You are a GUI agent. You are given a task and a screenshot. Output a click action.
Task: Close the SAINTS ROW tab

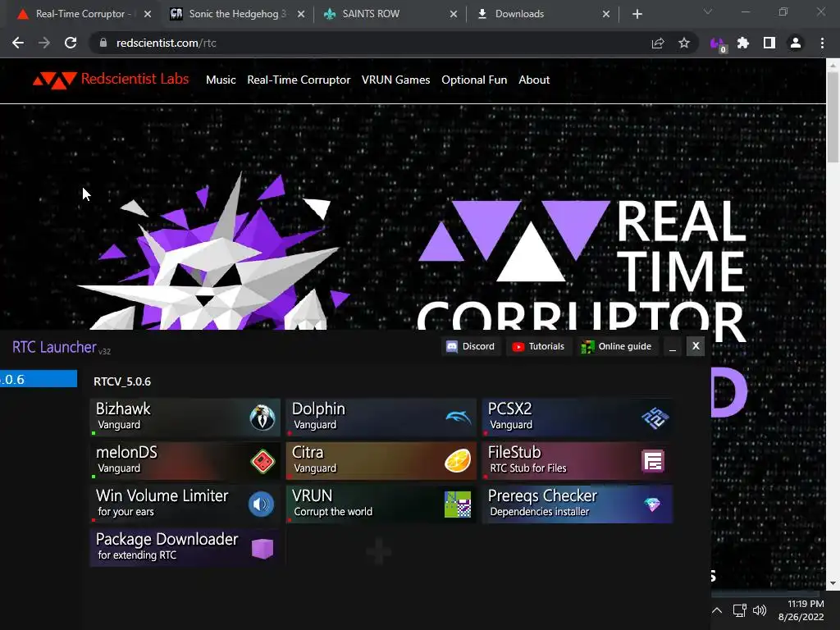click(x=454, y=14)
